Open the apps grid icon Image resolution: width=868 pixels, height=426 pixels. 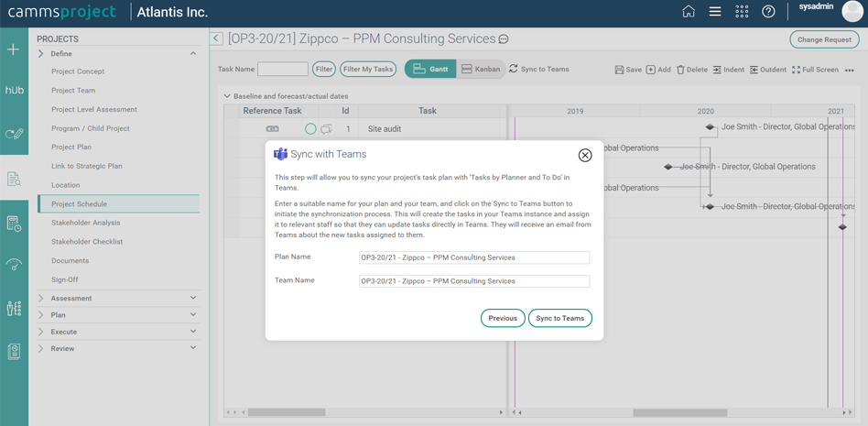pyautogui.click(x=742, y=12)
